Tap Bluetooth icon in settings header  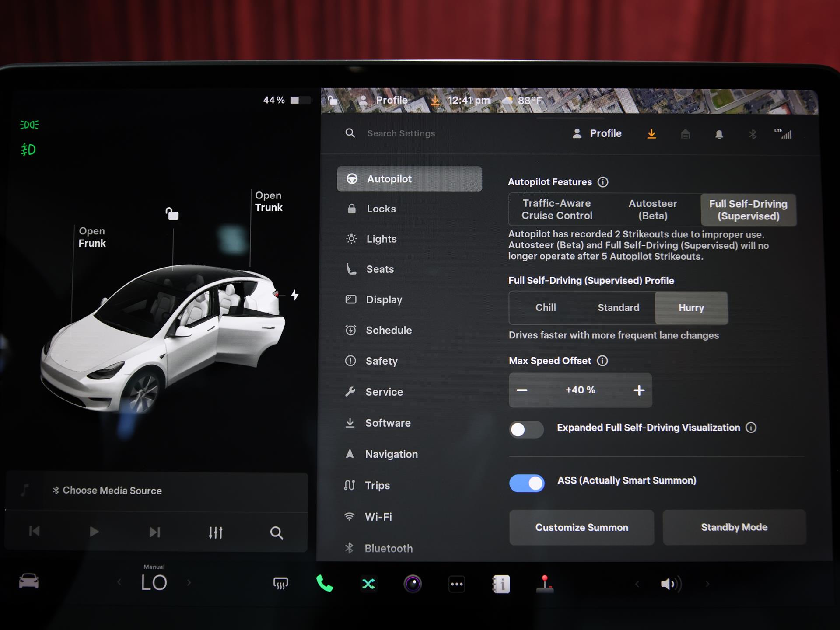point(752,134)
